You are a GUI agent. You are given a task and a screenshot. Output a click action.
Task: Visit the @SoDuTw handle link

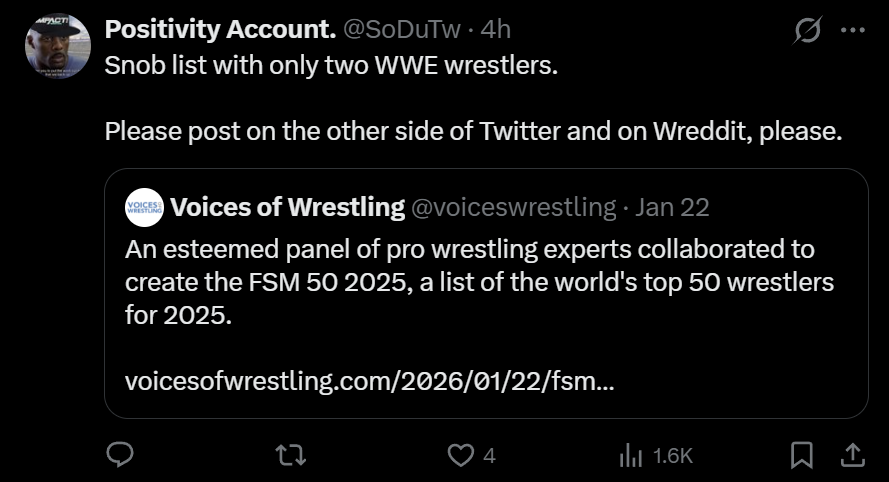[402, 30]
